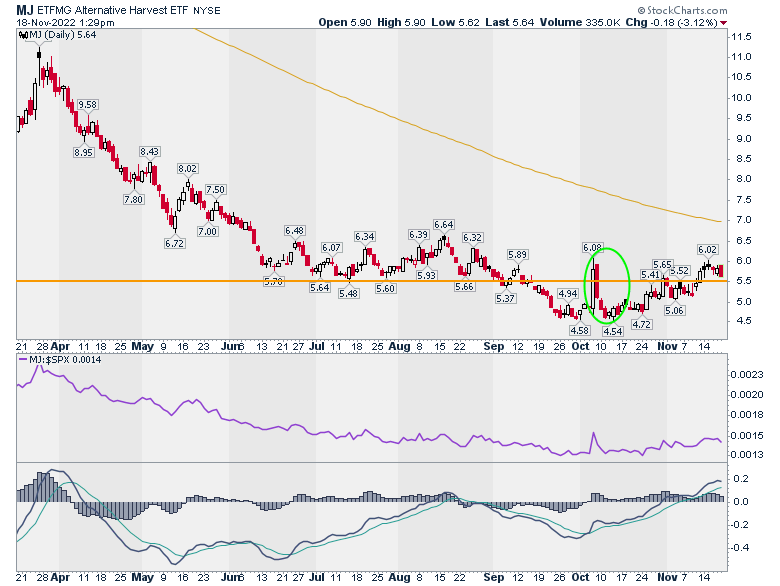Click the 8.95 trough price label

[x=84, y=152]
